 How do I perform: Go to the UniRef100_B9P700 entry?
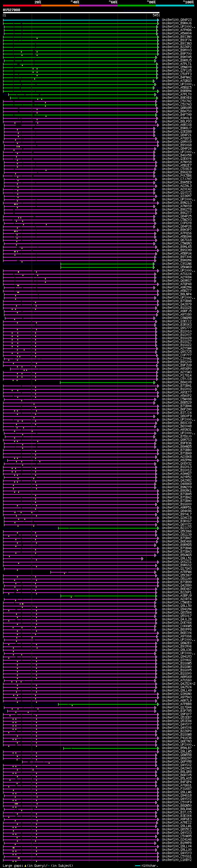(x=177, y=54)
